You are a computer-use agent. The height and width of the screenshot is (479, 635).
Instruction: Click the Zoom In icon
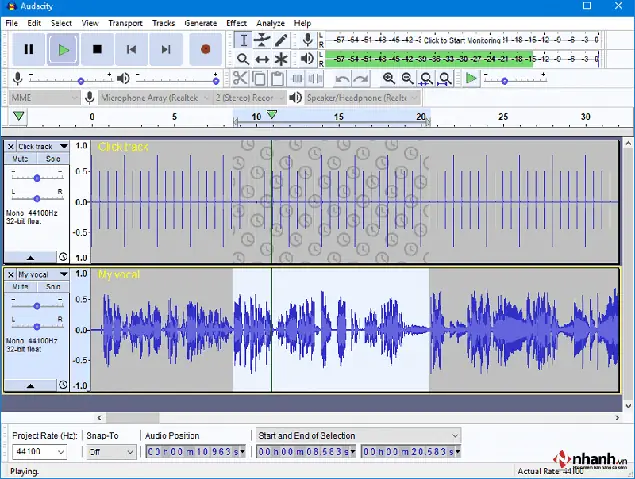pyautogui.click(x=389, y=78)
